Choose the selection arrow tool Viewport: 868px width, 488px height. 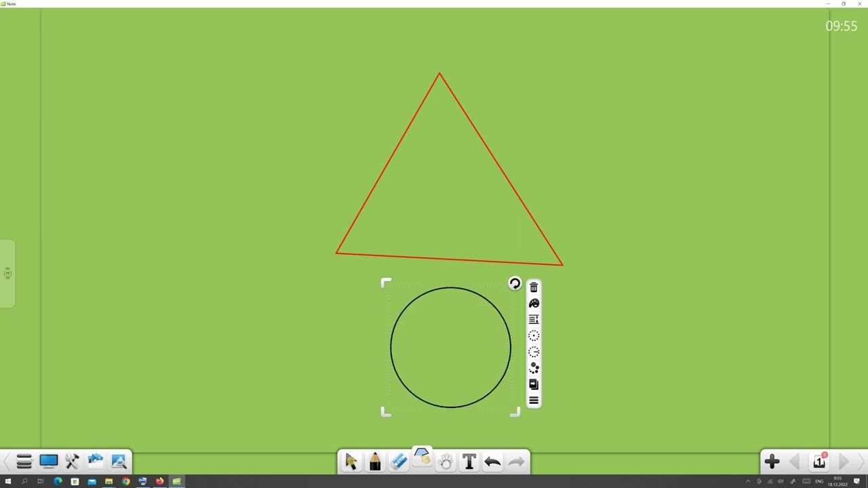[x=351, y=462]
